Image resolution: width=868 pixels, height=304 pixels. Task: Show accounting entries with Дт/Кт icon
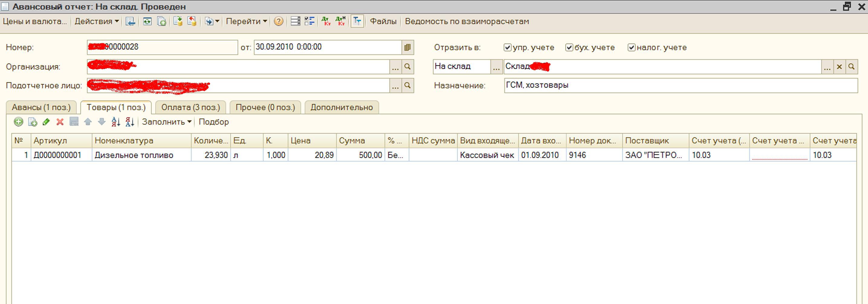pyautogui.click(x=326, y=21)
